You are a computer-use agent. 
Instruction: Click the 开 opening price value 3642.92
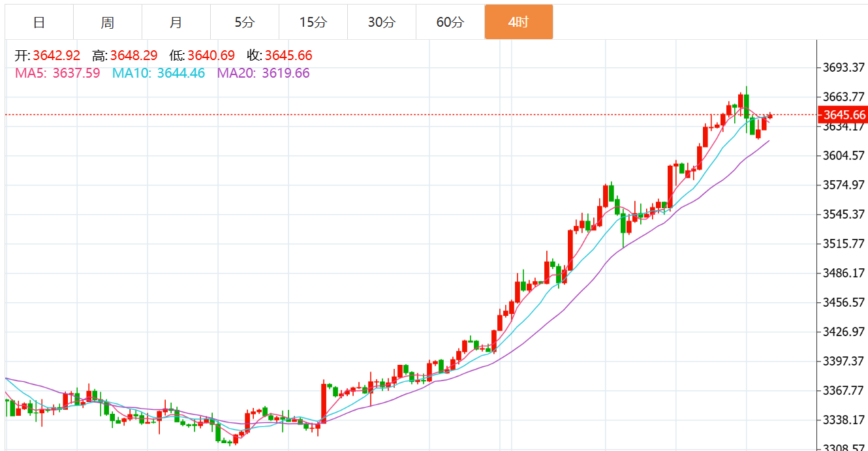56,56
